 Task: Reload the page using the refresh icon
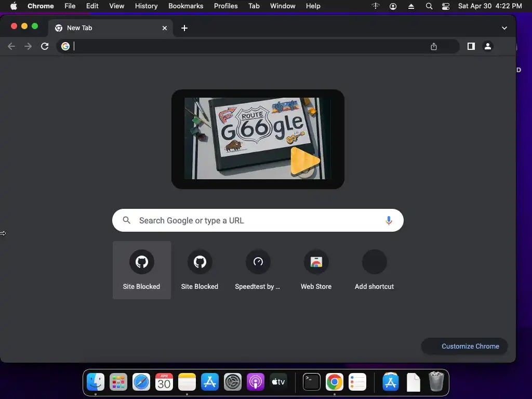click(45, 46)
